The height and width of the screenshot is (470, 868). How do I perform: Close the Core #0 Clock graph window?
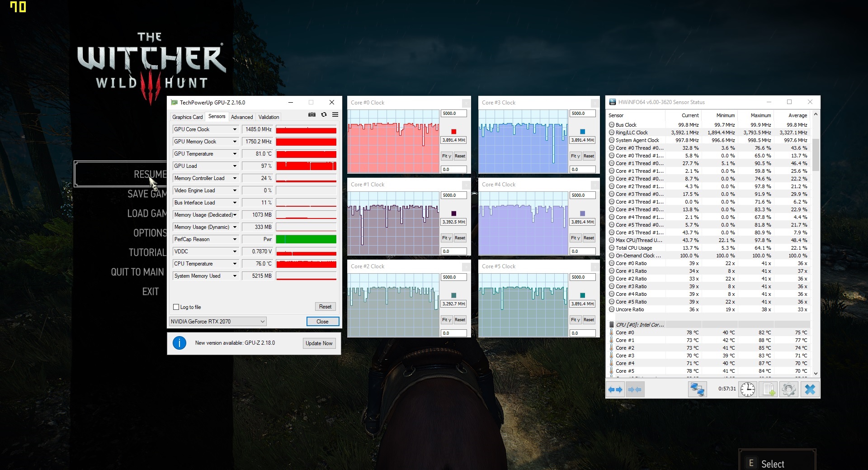coord(466,103)
